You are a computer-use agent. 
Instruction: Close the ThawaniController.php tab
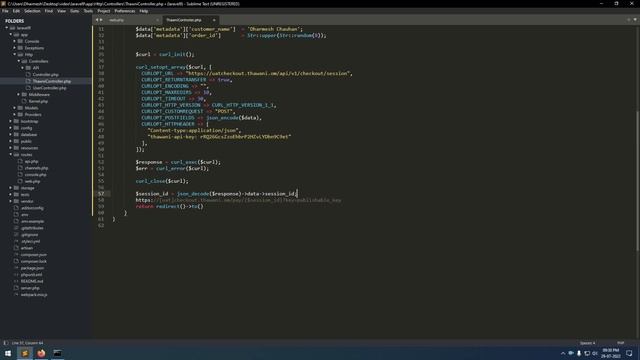[214, 20]
